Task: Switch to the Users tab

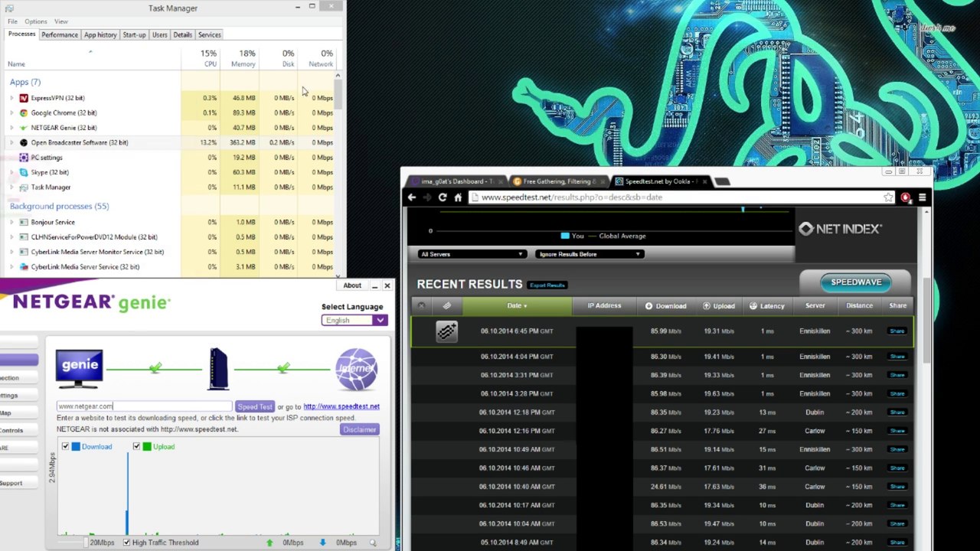Action: click(x=159, y=34)
